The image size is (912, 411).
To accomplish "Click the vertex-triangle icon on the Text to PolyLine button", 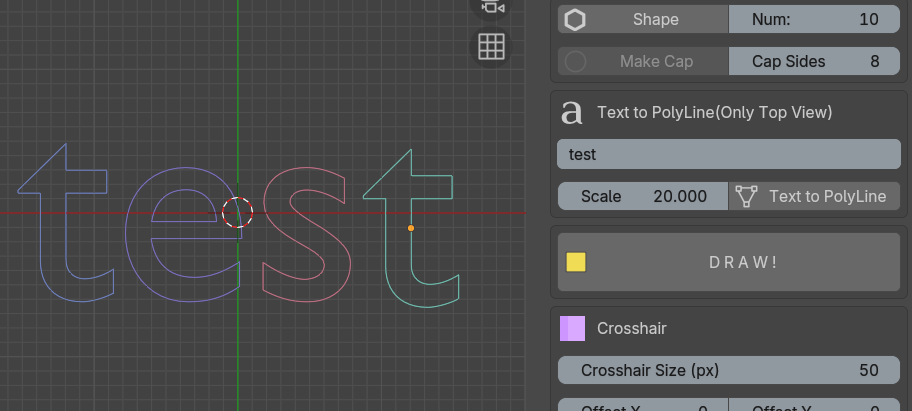I will [x=746, y=196].
